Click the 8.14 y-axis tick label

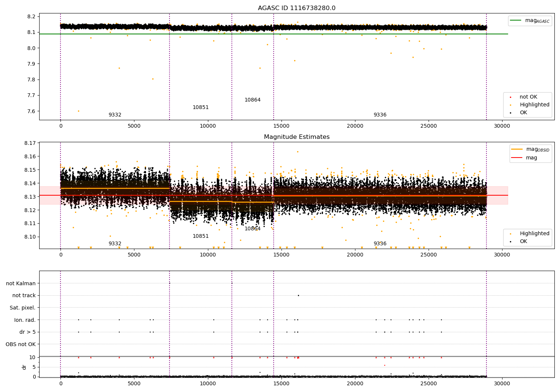click(x=30, y=183)
